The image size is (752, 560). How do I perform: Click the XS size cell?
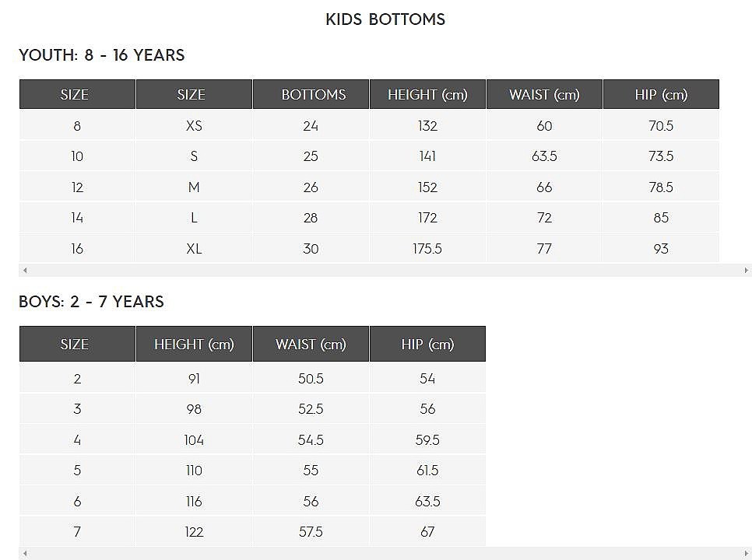coord(194,125)
